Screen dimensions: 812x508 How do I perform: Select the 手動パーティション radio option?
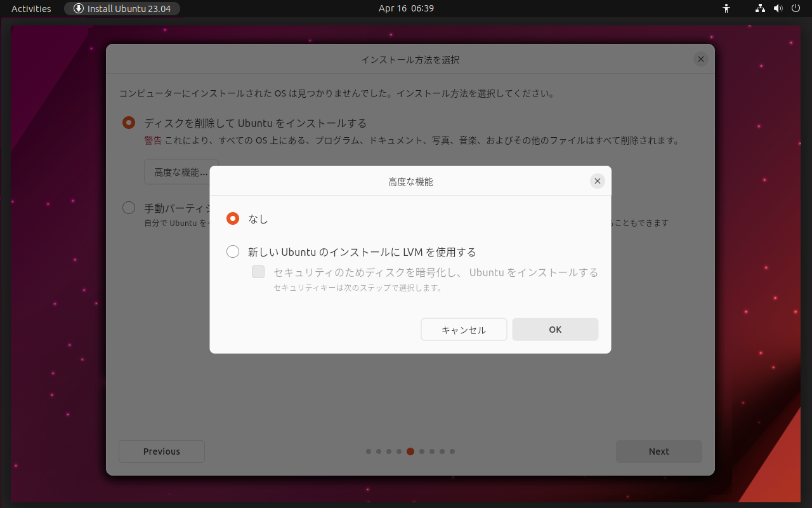tap(129, 208)
